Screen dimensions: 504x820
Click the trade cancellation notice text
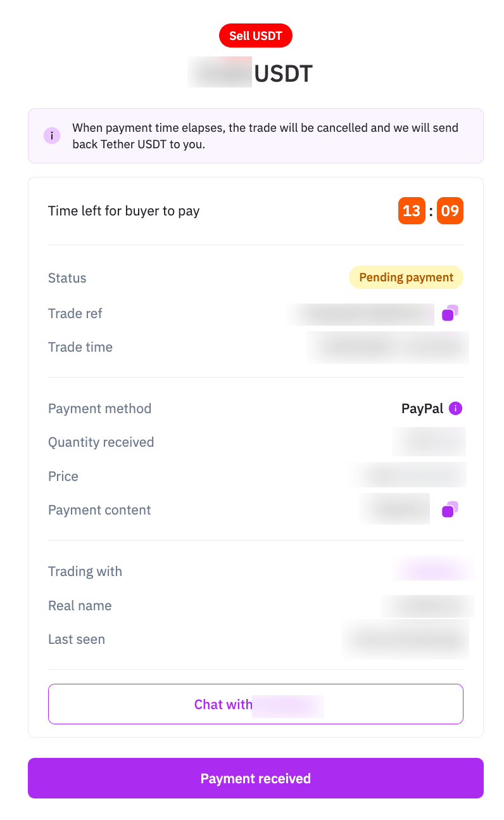(x=265, y=136)
